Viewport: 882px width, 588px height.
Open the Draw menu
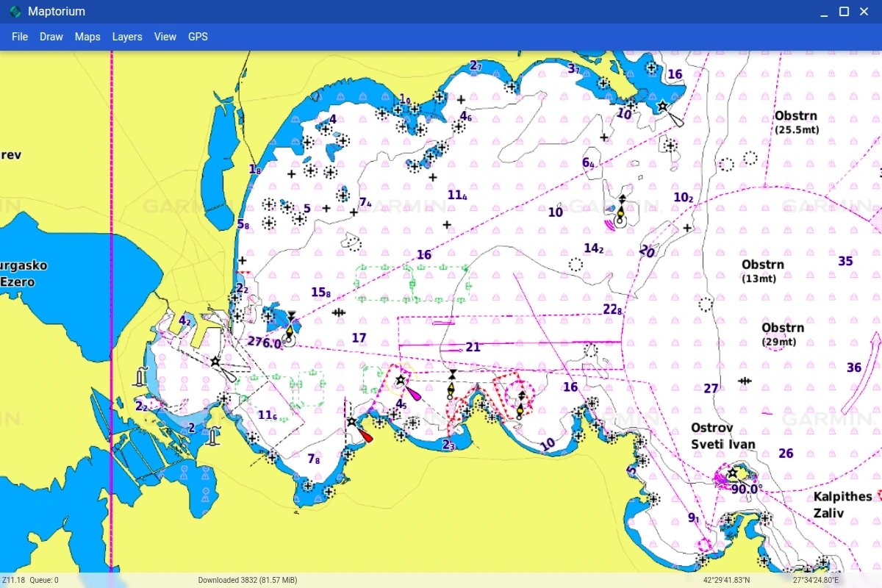click(51, 37)
